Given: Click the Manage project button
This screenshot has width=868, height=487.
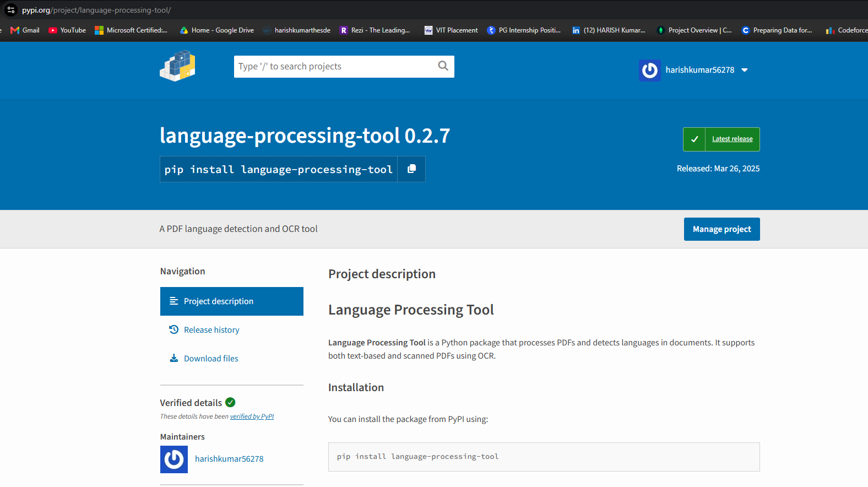Looking at the screenshot, I should point(721,229).
